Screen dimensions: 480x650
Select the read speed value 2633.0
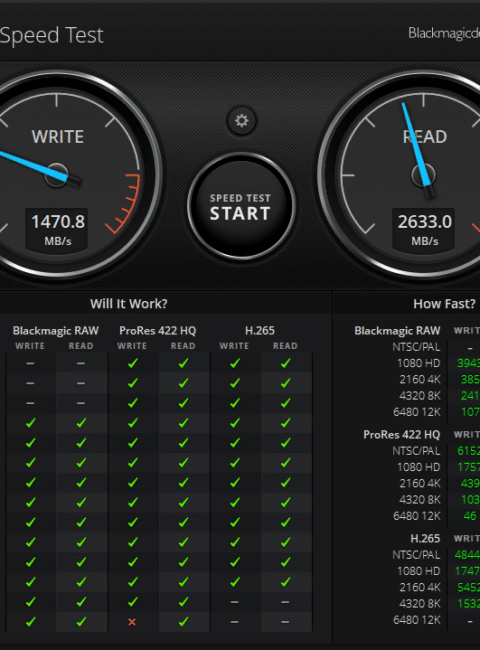tap(424, 222)
